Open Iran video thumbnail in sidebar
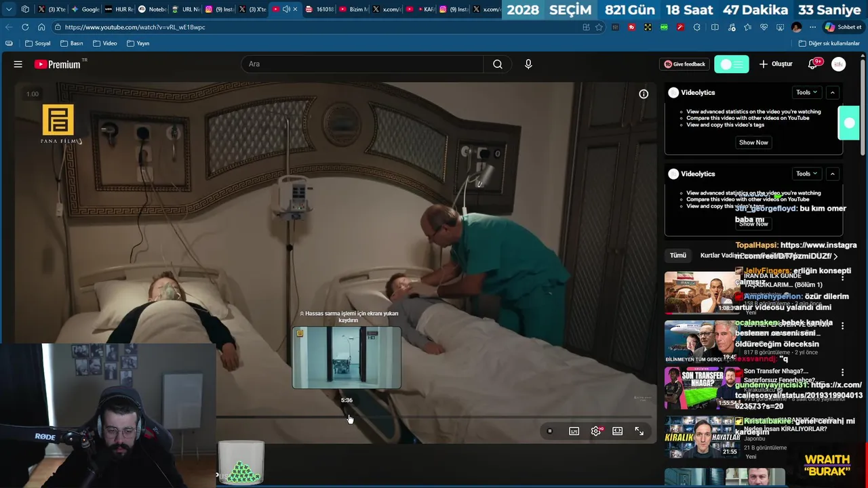Viewport: 868px width, 488px height. [x=701, y=292]
